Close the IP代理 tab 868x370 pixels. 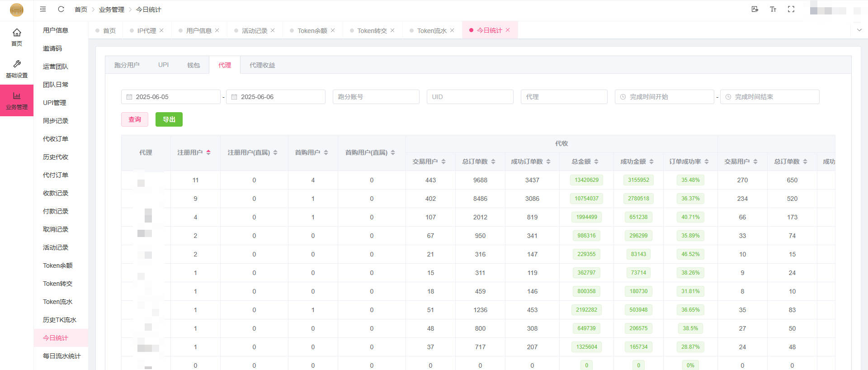[x=161, y=30]
